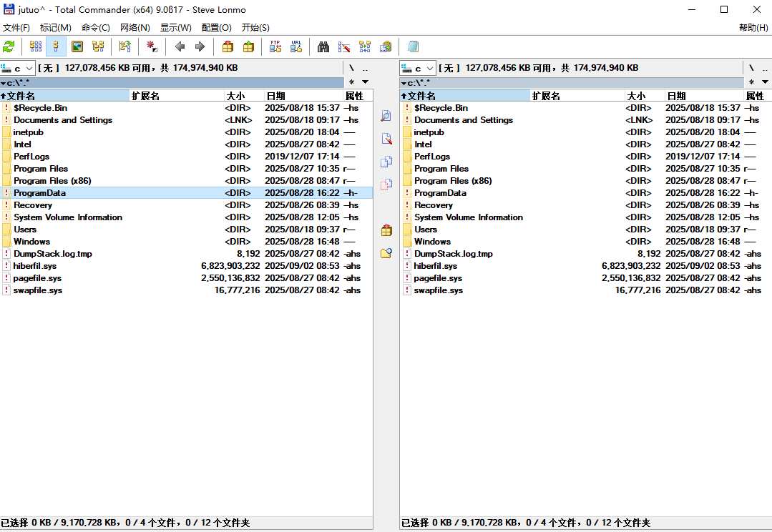This screenshot has width=772, height=532.
Task: Click right panel root directory backslash button
Action: pyautogui.click(x=751, y=68)
